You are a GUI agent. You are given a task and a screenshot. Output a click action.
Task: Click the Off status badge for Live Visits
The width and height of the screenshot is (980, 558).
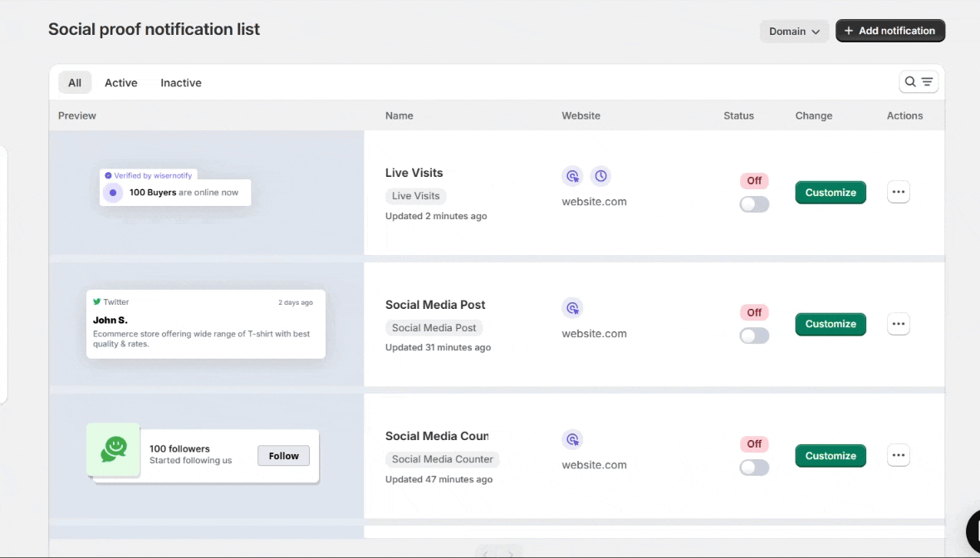coord(754,180)
